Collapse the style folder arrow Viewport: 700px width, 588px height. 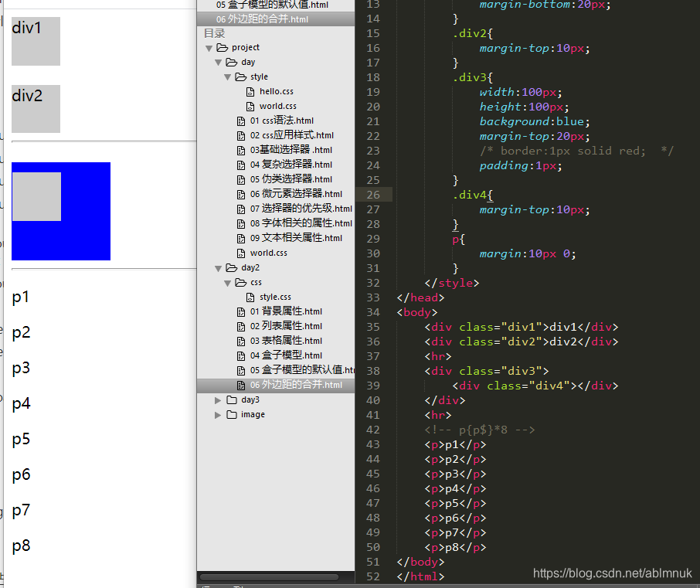[228, 77]
